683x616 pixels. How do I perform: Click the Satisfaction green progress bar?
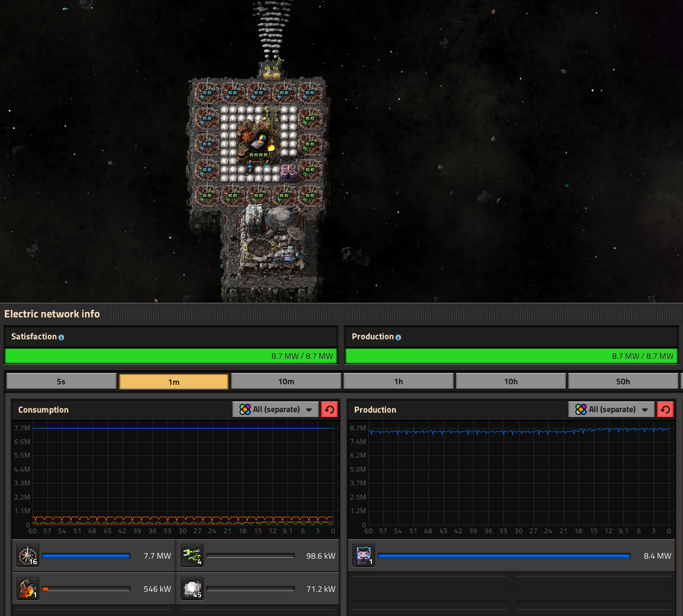click(x=171, y=356)
